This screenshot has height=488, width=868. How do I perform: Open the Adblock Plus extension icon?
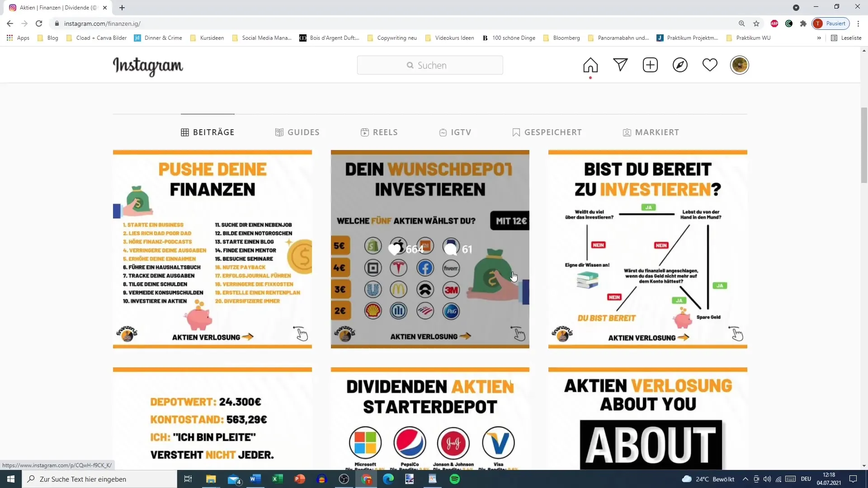774,23
